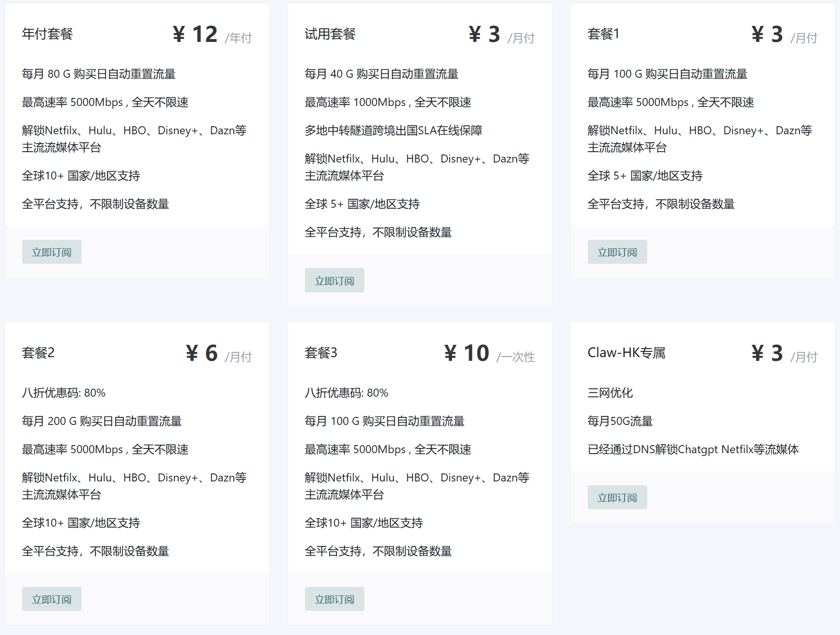Click 每月 40 G 购买日自动重置流量
This screenshot has height=635, width=840.
tap(381, 74)
